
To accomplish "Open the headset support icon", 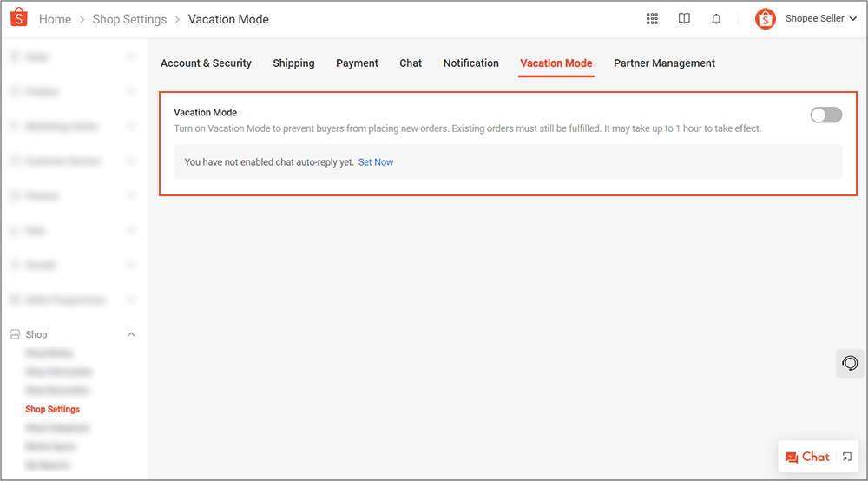I will [x=851, y=363].
